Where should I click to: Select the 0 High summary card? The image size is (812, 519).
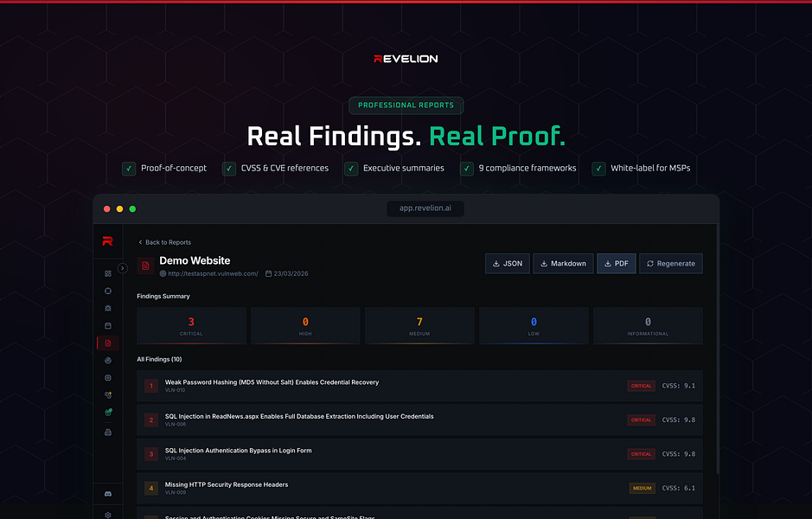coord(305,326)
